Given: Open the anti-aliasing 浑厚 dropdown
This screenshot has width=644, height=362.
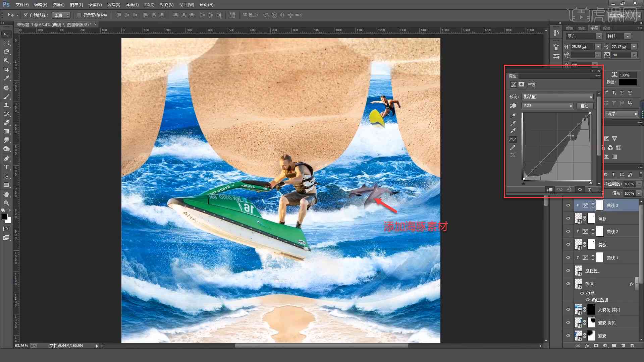Looking at the screenshot, I should click(x=622, y=114).
